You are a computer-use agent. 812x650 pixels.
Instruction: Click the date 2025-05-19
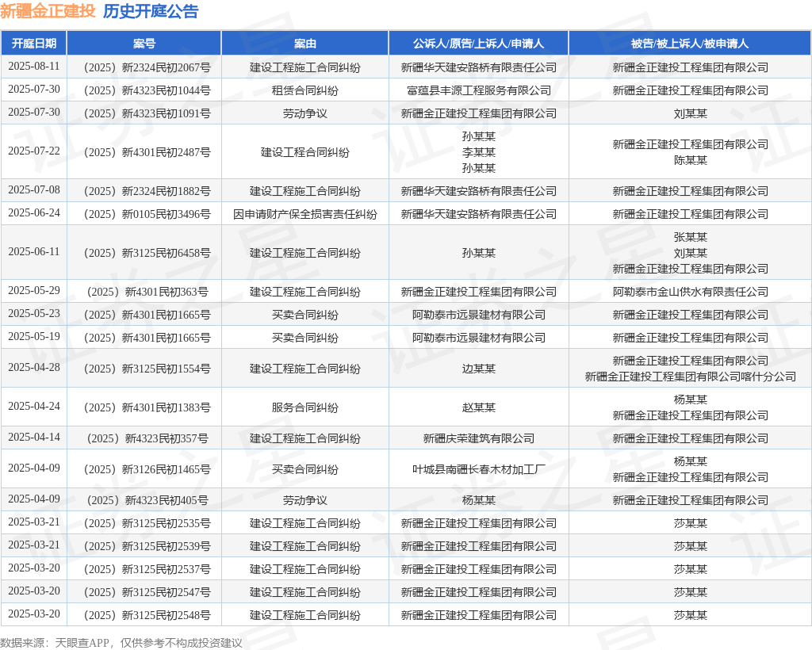(x=33, y=337)
